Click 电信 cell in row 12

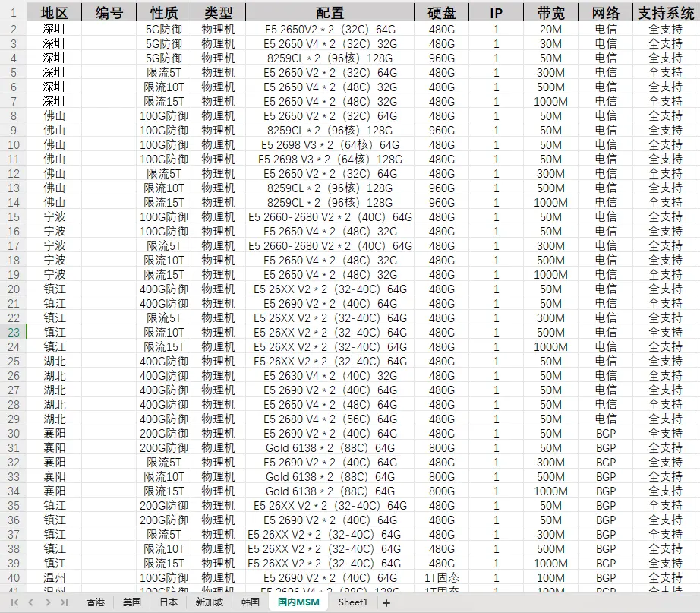tap(605, 174)
